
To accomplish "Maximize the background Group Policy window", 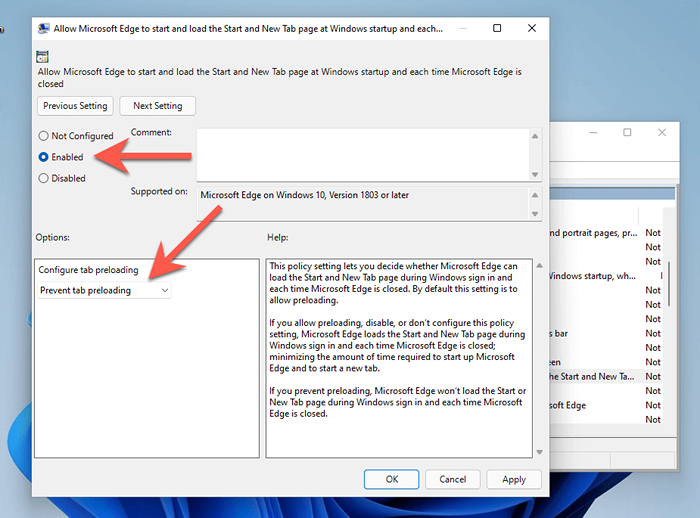I will point(627,133).
